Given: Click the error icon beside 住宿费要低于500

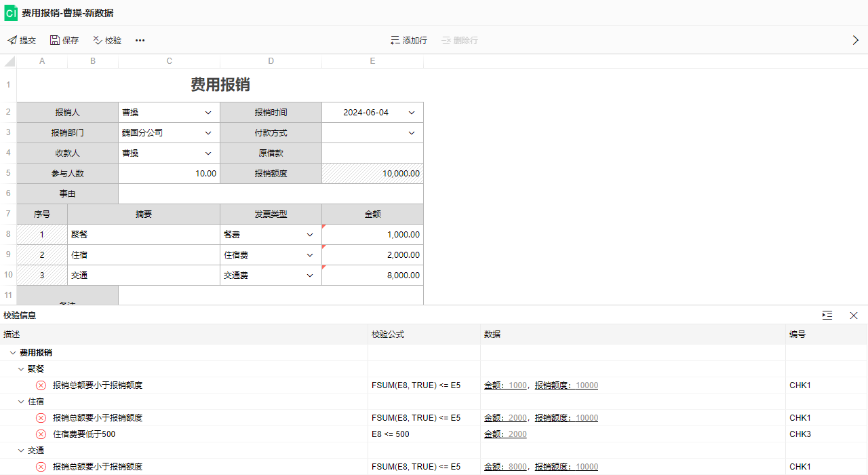Looking at the screenshot, I should pyautogui.click(x=41, y=434).
